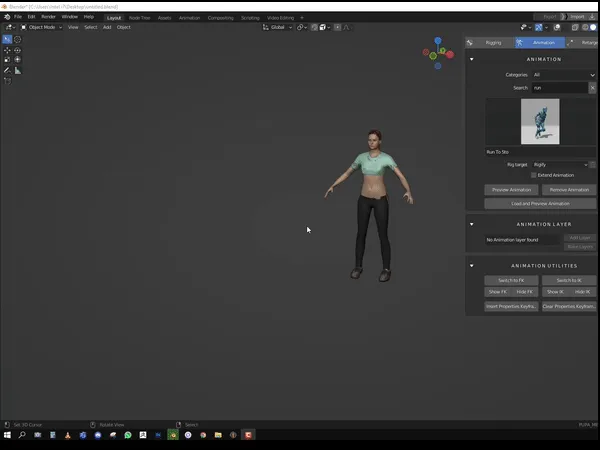This screenshot has width=600, height=450.
Task: Open the File menu
Action: 18,17
